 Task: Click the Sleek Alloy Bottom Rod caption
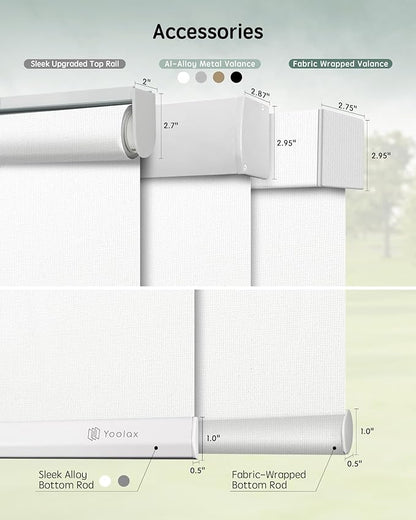pos(66,480)
